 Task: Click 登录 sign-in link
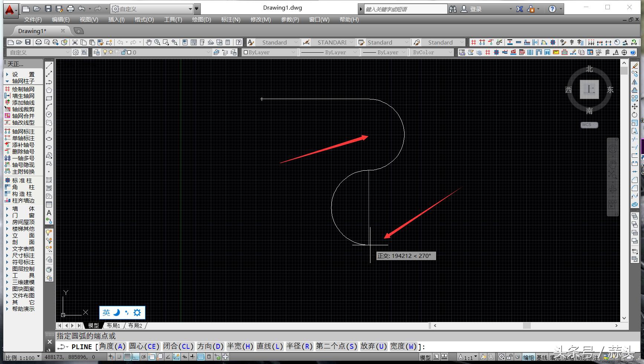coord(475,9)
